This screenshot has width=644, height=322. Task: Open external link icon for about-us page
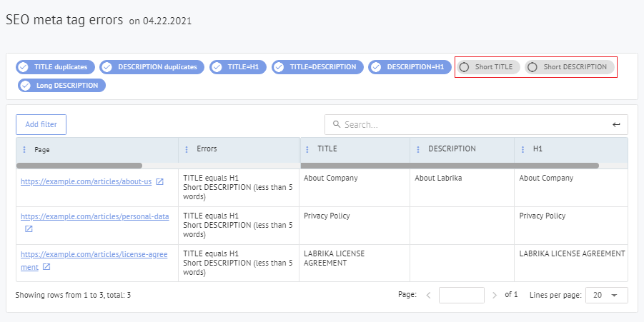(160, 182)
